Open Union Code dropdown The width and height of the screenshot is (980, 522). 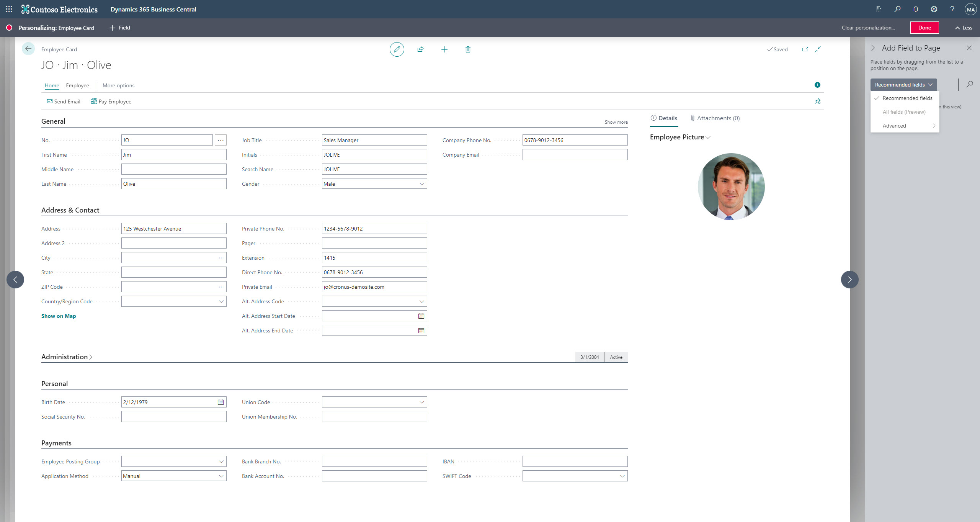coord(421,402)
